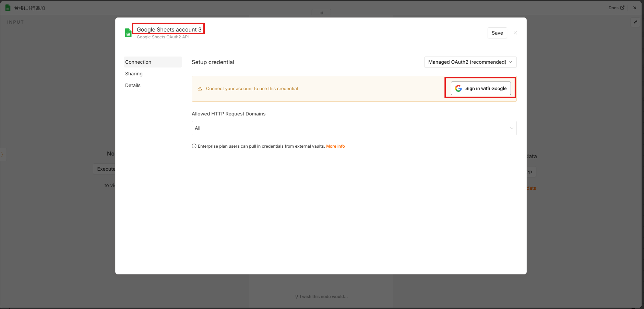Click the Save button
The height and width of the screenshot is (309, 644).
click(497, 33)
